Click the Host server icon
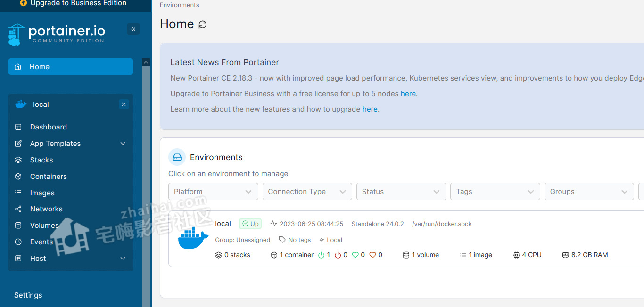 [x=18, y=259]
